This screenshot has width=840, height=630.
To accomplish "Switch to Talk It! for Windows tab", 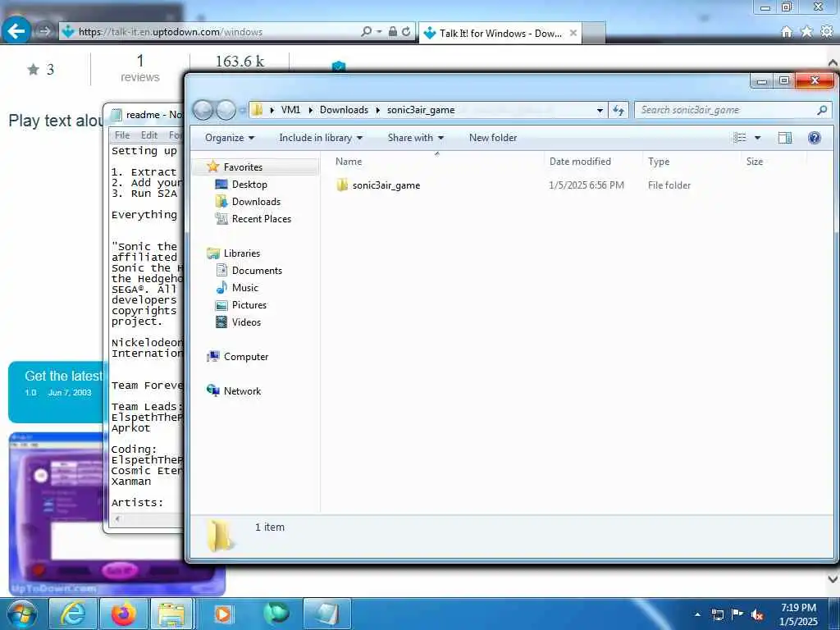I will (x=499, y=33).
